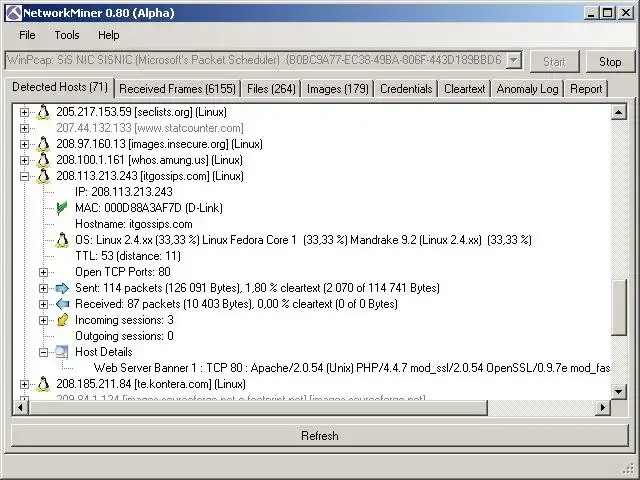The width and height of the screenshot is (640, 480).
Task: Open the Report tab
Action: [x=586, y=89]
